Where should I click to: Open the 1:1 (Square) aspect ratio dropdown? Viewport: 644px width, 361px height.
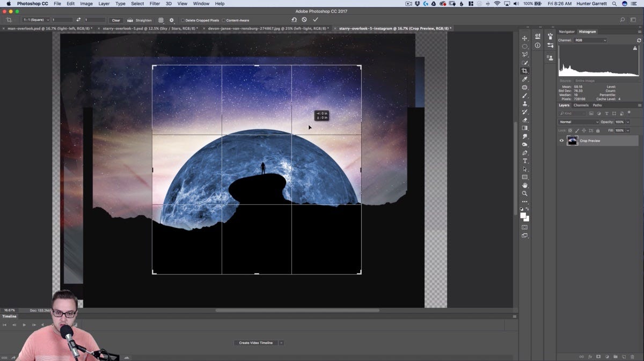tap(35, 20)
